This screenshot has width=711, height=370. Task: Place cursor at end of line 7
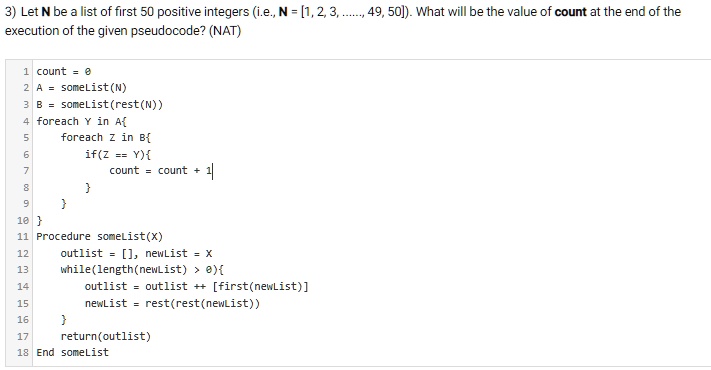[212, 171]
